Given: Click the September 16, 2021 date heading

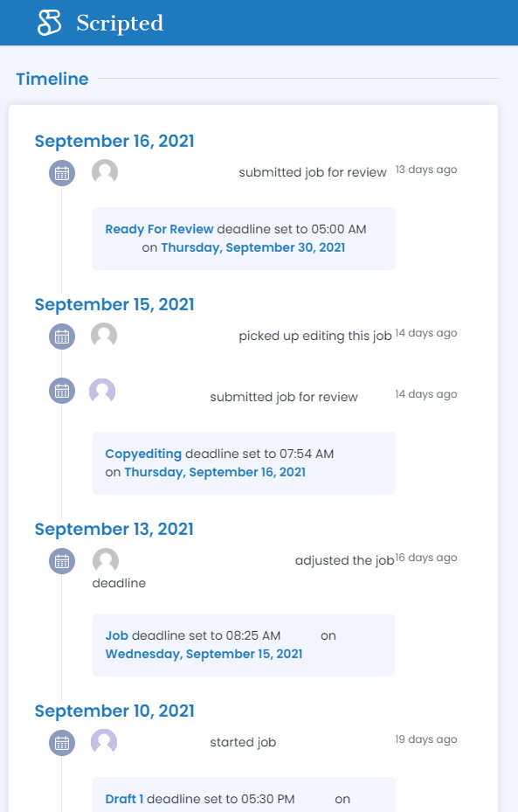Looking at the screenshot, I should 114,142.
